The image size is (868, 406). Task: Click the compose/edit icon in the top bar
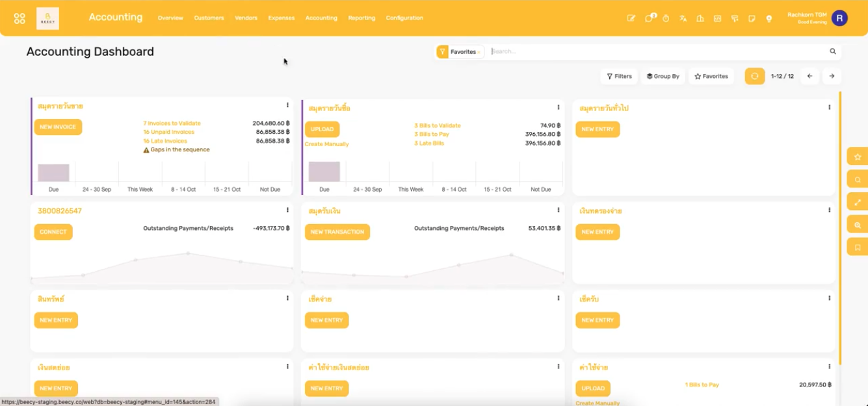coord(631,18)
